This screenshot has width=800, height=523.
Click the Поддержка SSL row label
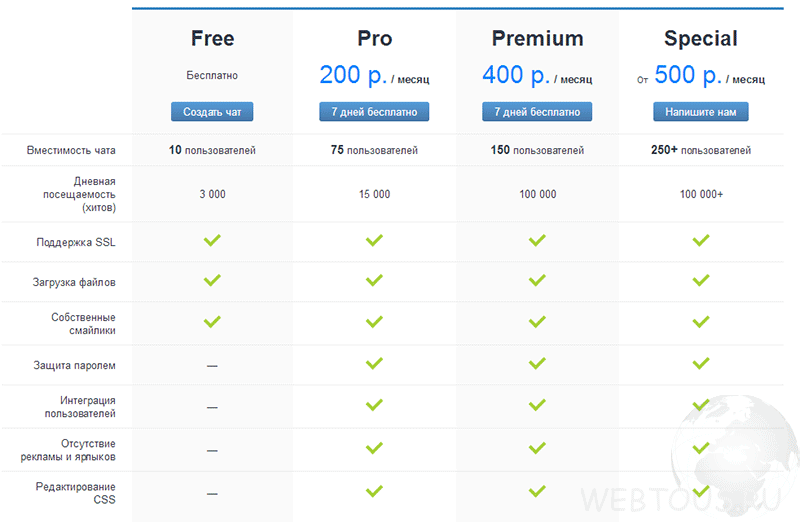76,242
